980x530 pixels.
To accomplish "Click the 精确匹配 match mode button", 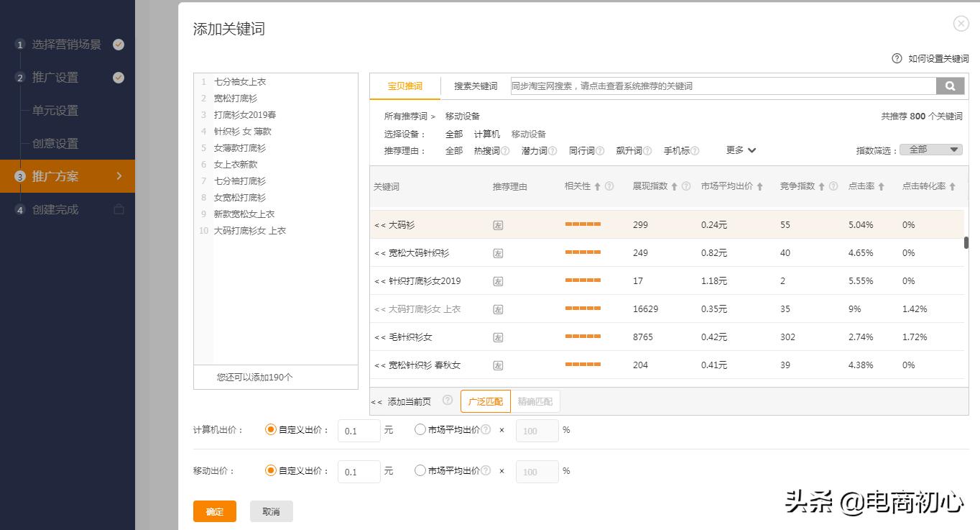I will pos(535,401).
